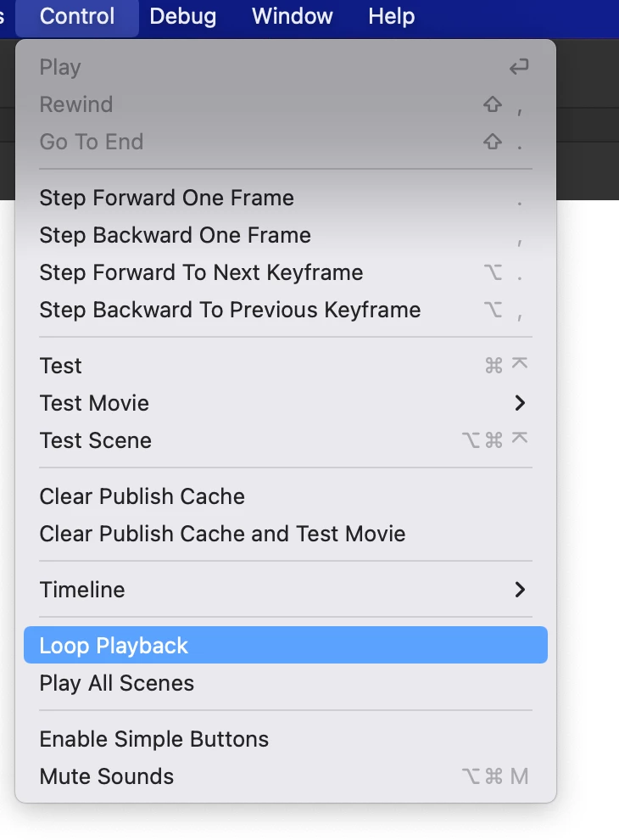Open the Window menu
The width and height of the screenshot is (619, 840).
293,16
